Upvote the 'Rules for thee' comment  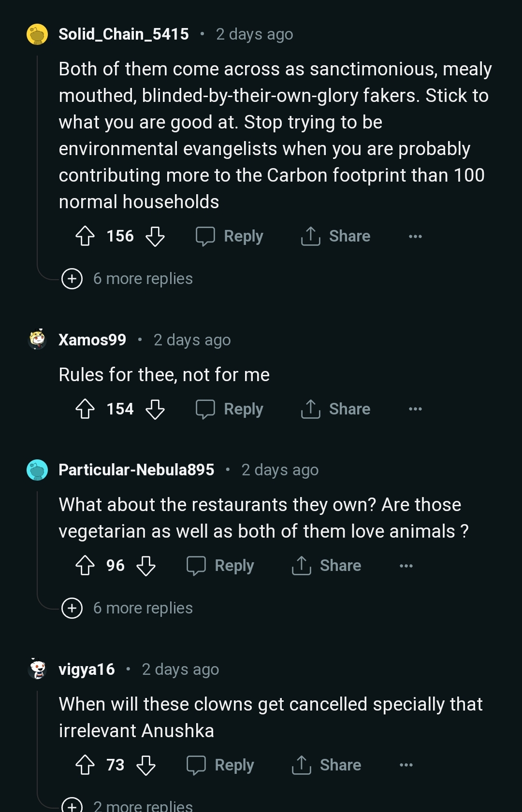85,409
